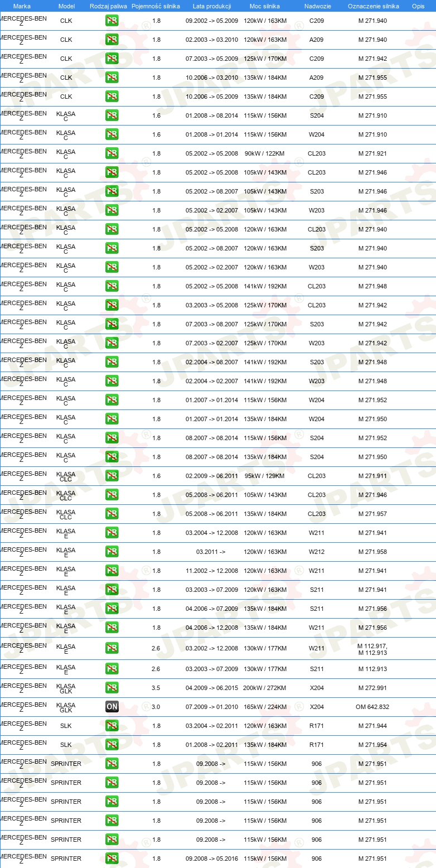The width and height of the screenshot is (436, 868).
Task: Click the 02.2003 -> 03.2010 date cell
Action: tap(212, 40)
